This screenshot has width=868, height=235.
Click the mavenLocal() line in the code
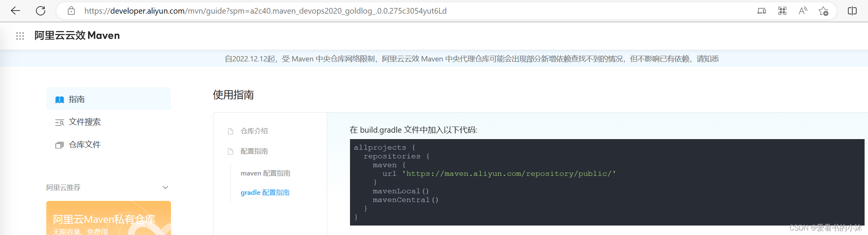point(400,191)
